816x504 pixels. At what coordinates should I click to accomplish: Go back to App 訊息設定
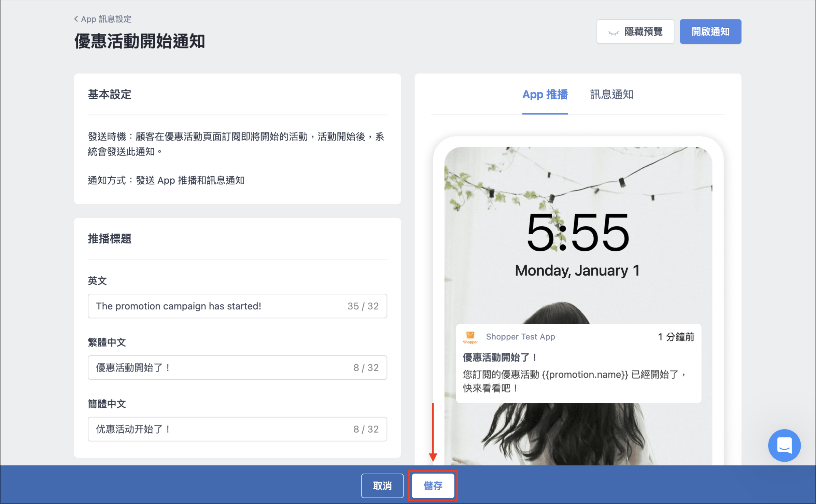pyautogui.click(x=103, y=19)
